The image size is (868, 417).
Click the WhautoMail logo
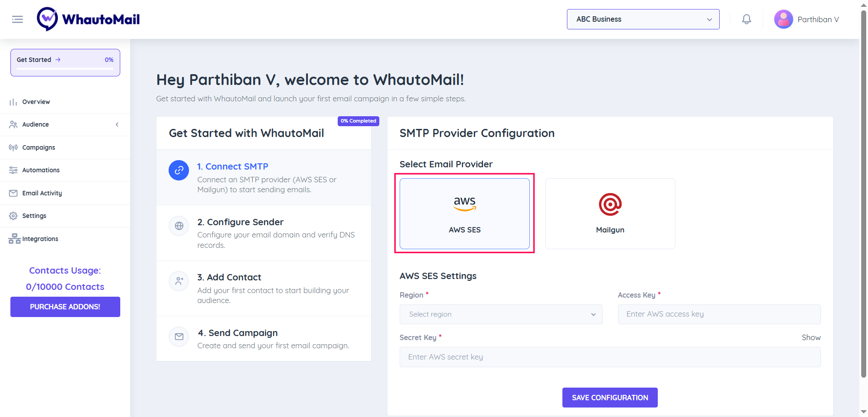pos(89,19)
